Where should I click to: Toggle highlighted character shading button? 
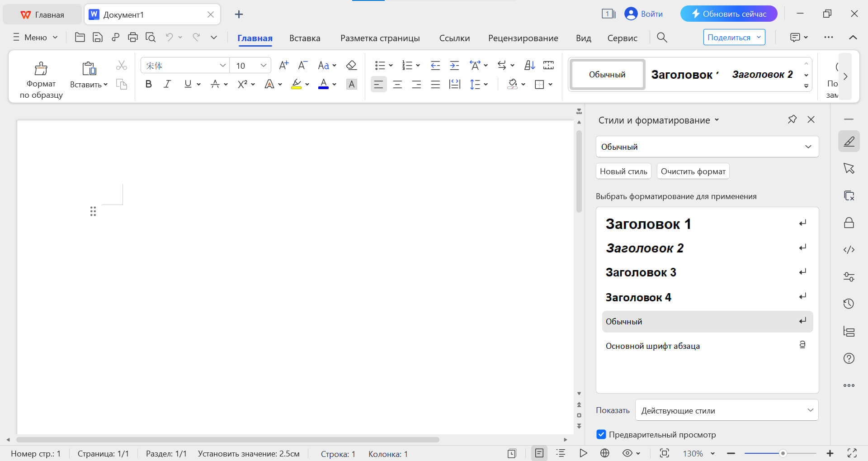click(x=352, y=84)
